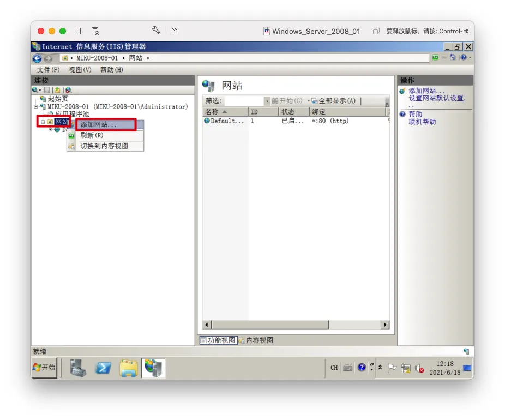Select 起始页 in the connections tree
This screenshot has height=420, width=505.
[58, 99]
